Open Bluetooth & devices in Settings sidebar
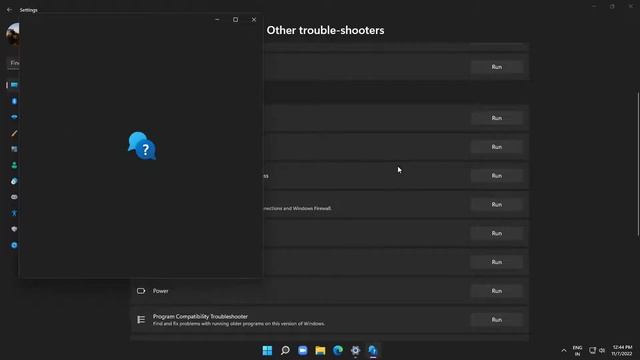 point(14,101)
